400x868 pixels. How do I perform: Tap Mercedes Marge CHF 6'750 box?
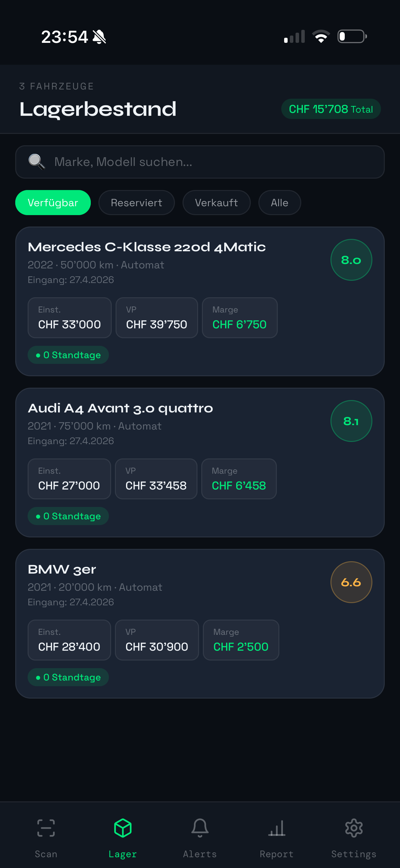point(239,318)
